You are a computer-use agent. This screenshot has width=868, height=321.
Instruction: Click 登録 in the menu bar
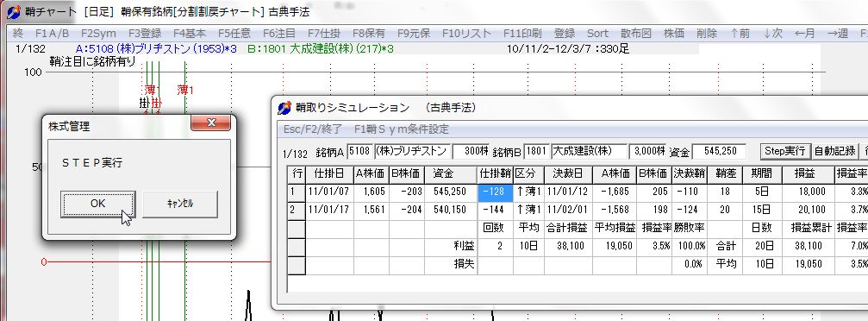(x=564, y=34)
